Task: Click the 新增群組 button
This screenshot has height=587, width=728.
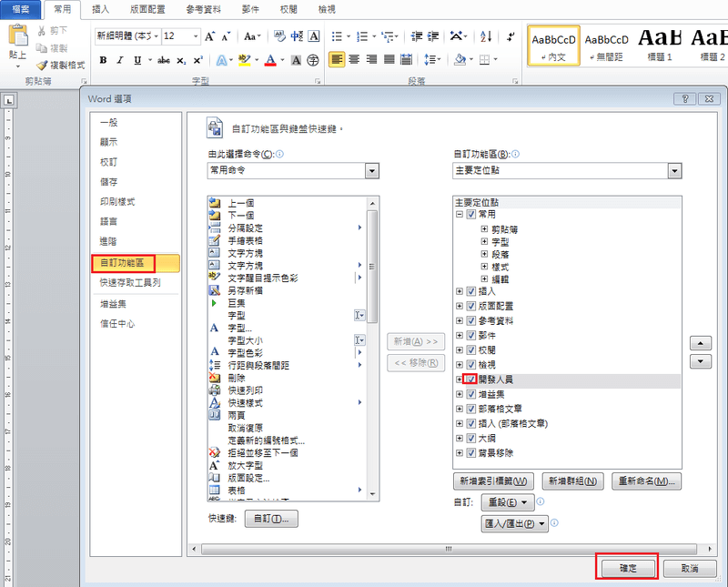Action: (x=573, y=481)
